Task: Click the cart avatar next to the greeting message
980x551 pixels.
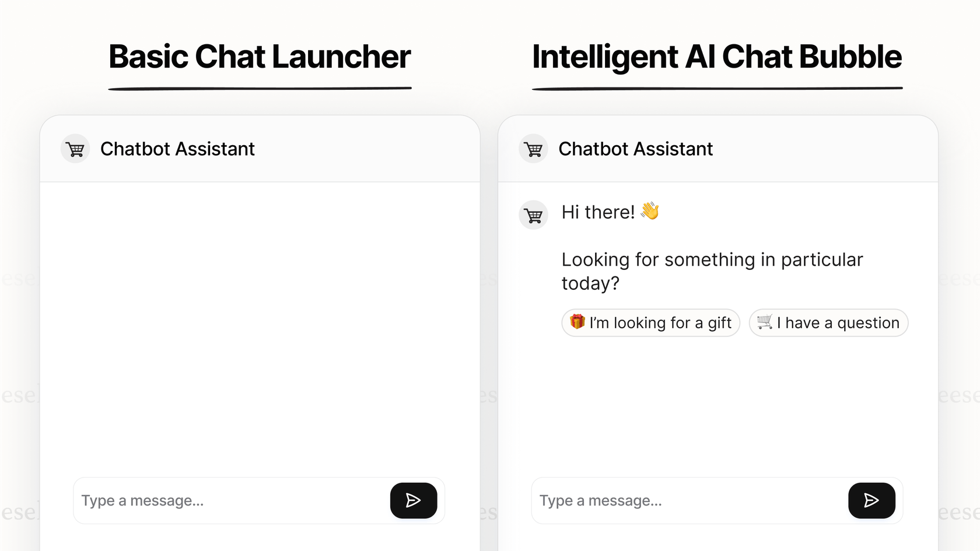Action: (533, 215)
